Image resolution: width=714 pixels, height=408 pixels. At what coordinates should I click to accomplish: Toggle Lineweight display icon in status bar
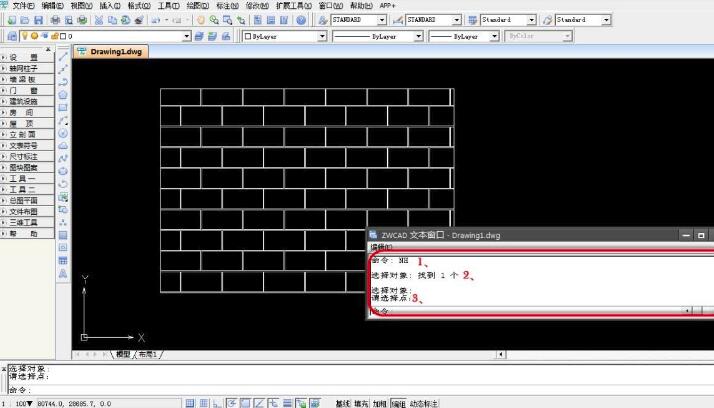287,403
